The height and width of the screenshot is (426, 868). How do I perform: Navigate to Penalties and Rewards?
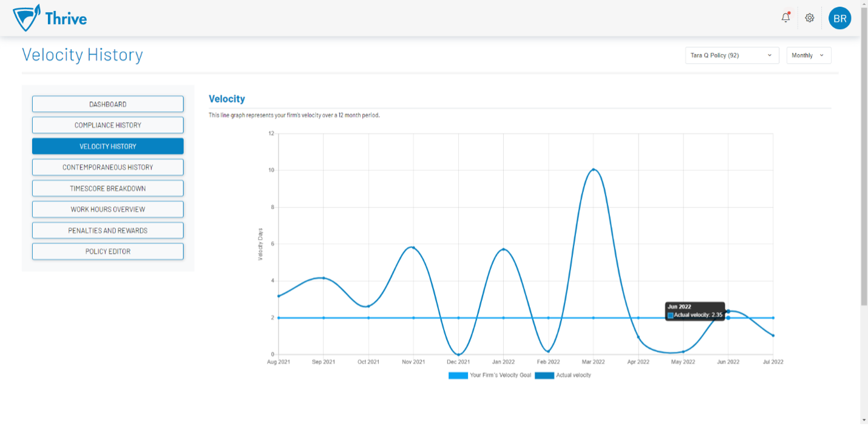[x=107, y=231]
